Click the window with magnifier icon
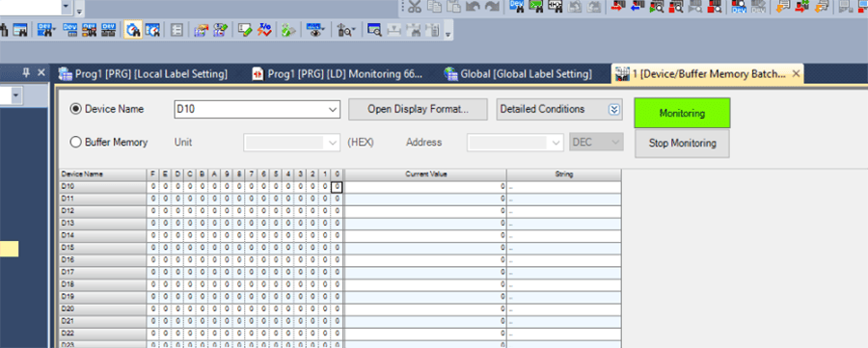This screenshot has width=868, height=348. click(374, 31)
